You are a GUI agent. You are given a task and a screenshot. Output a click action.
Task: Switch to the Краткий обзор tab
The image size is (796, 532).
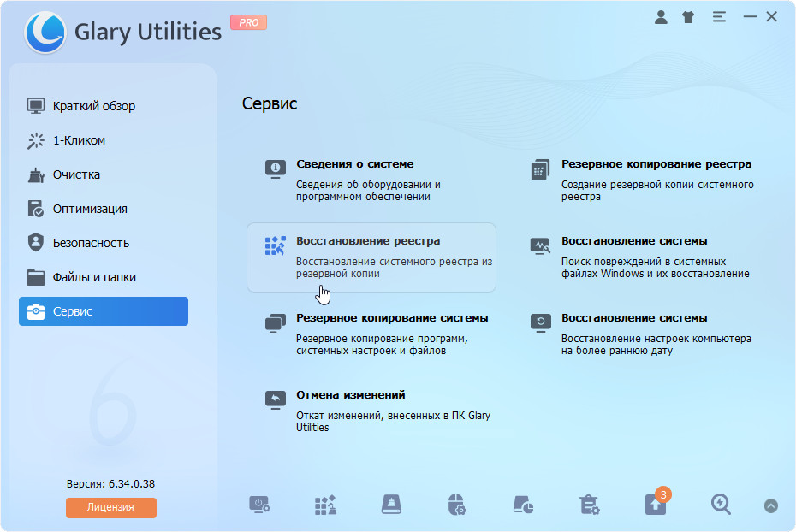coord(93,106)
